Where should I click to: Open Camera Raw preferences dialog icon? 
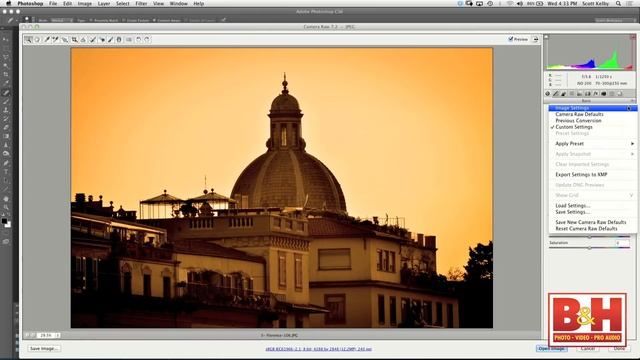129,40
